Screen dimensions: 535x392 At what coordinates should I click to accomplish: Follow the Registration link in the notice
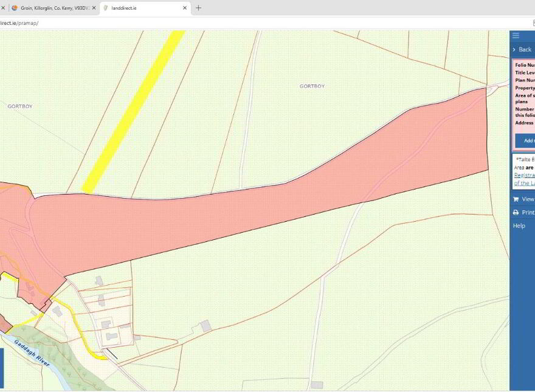coord(525,176)
